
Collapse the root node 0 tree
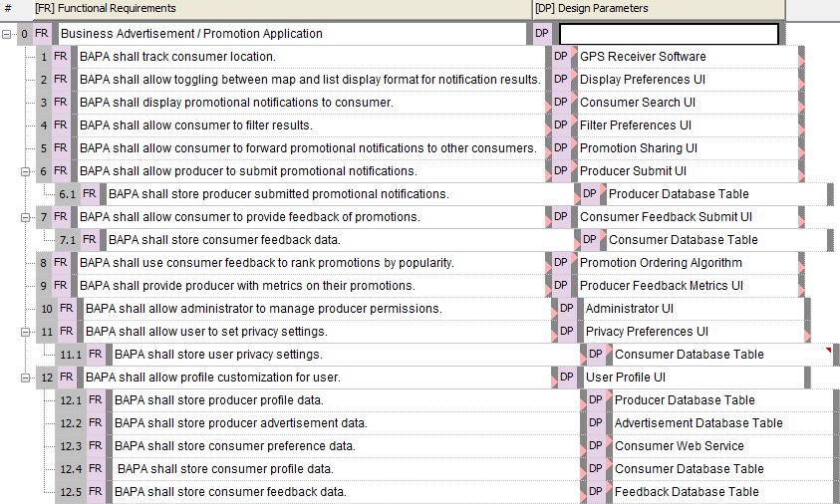(6, 34)
